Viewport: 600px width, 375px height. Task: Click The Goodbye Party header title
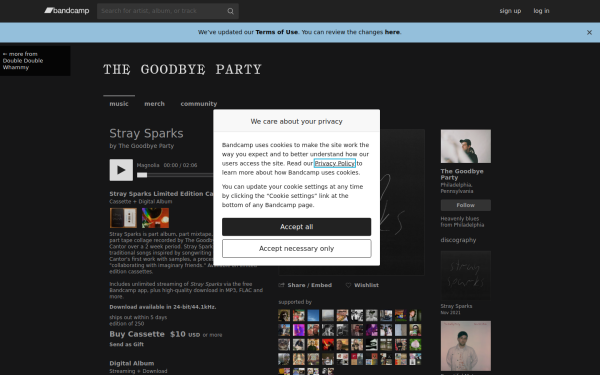pos(182,69)
